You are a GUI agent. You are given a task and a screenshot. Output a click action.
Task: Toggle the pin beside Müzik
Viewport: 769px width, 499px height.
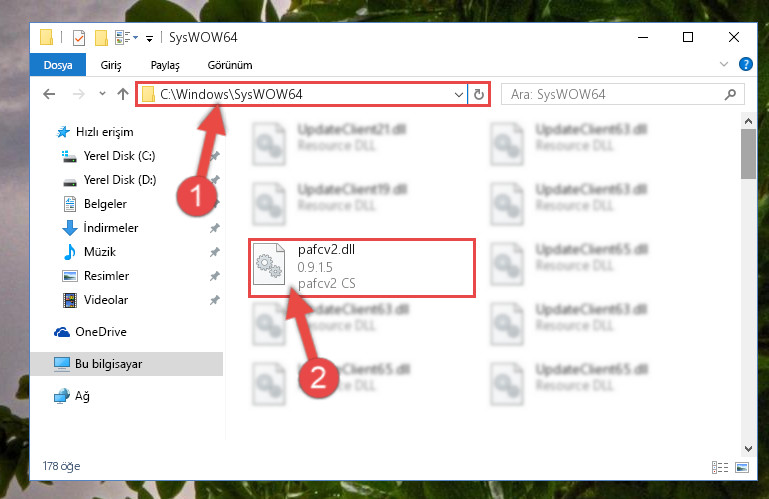click(214, 252)
